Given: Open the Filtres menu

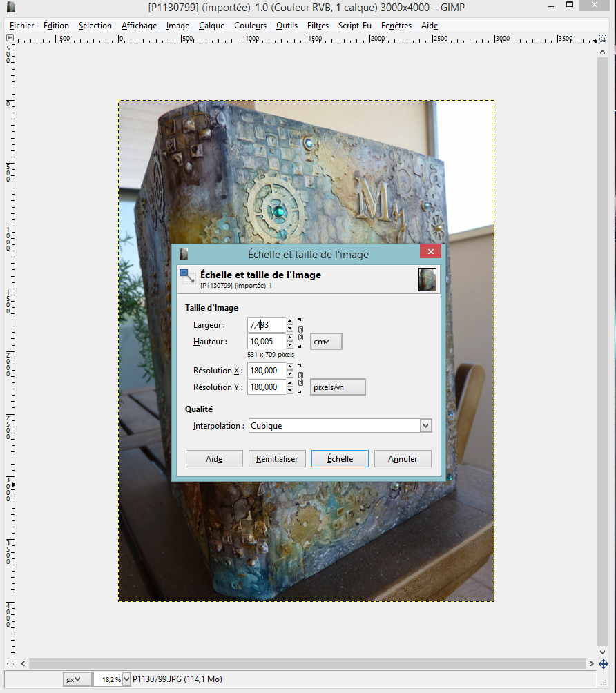Looking at the screenshot, I should (x=318, y=26).
